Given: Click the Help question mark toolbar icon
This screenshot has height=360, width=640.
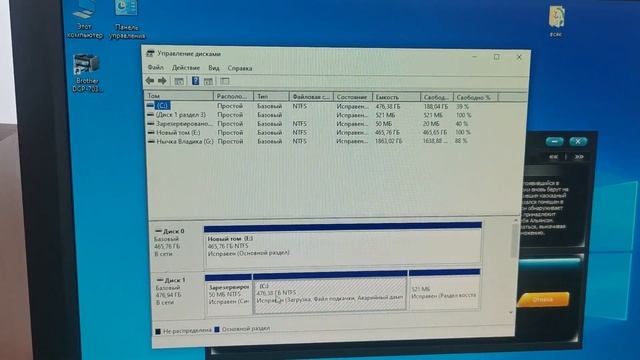Looking at the screenshot, I should [x=196, y=81].
